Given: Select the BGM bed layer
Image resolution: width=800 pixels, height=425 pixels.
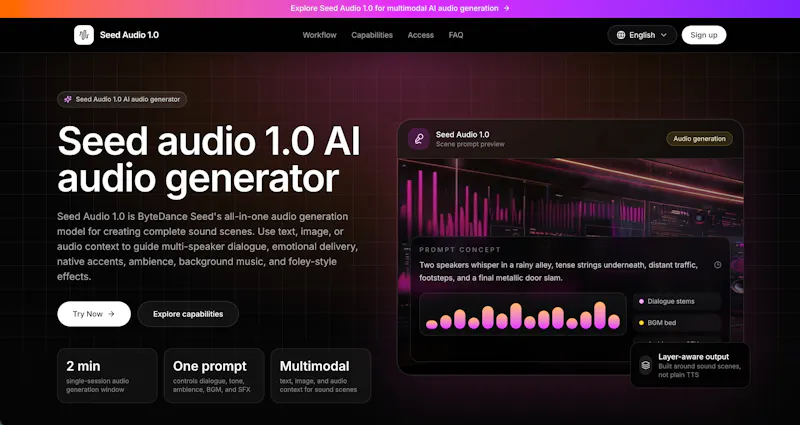Looking at the screenshot, I should pos(677,322).
